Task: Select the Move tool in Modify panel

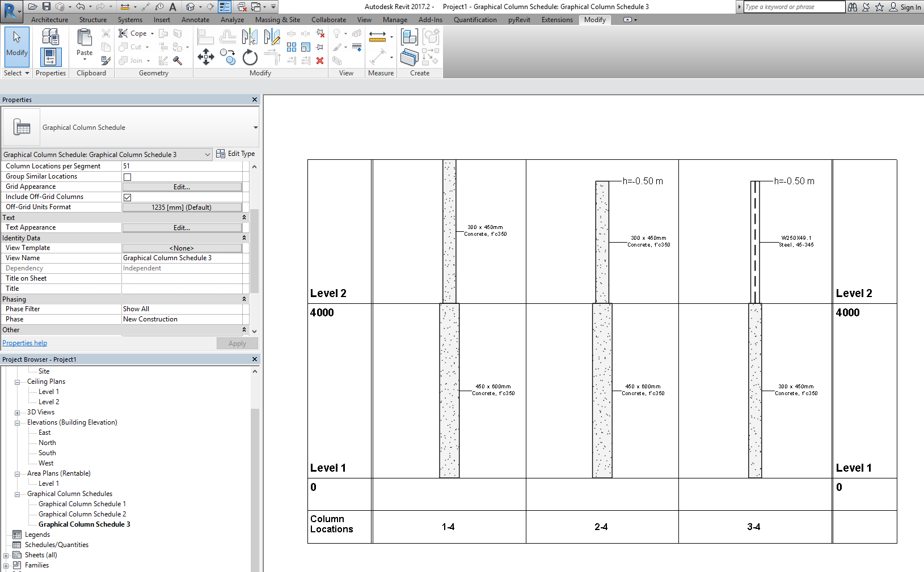Action: (205, 57)
